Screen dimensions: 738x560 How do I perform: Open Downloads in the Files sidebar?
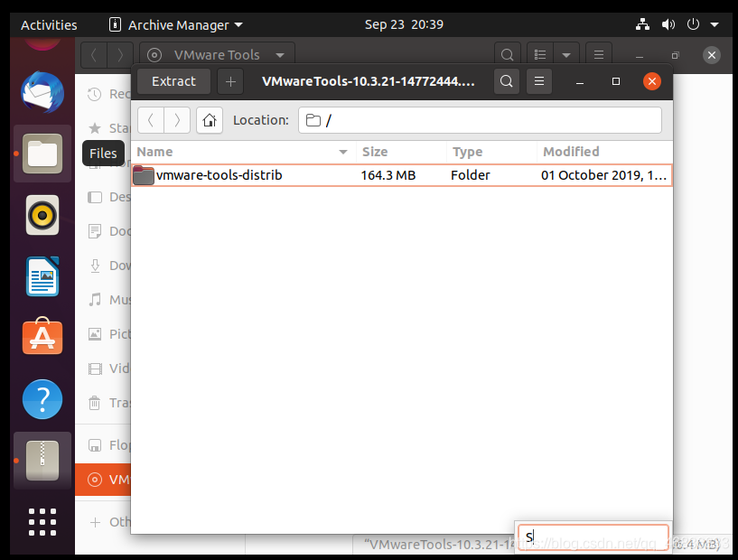(x=104, y=266)
